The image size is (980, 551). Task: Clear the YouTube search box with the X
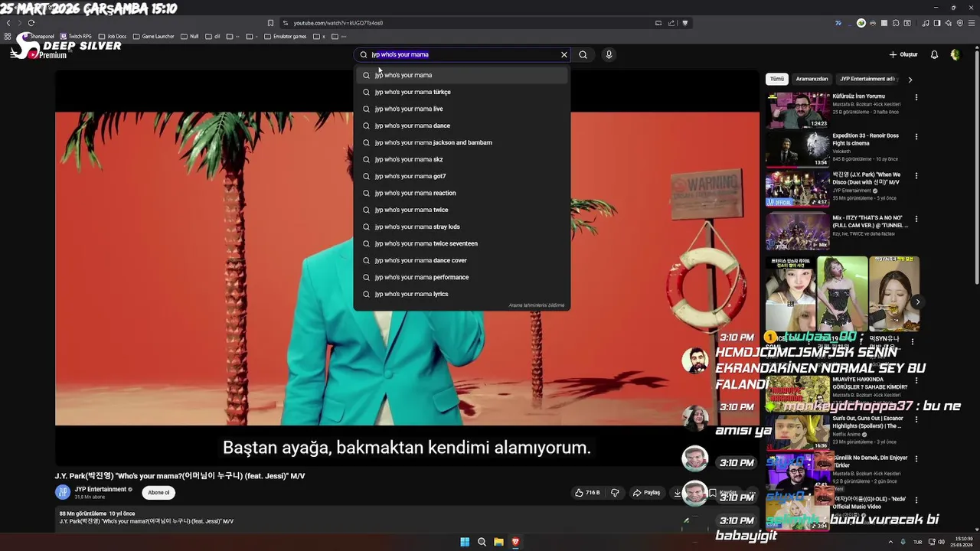pos(564,54)
